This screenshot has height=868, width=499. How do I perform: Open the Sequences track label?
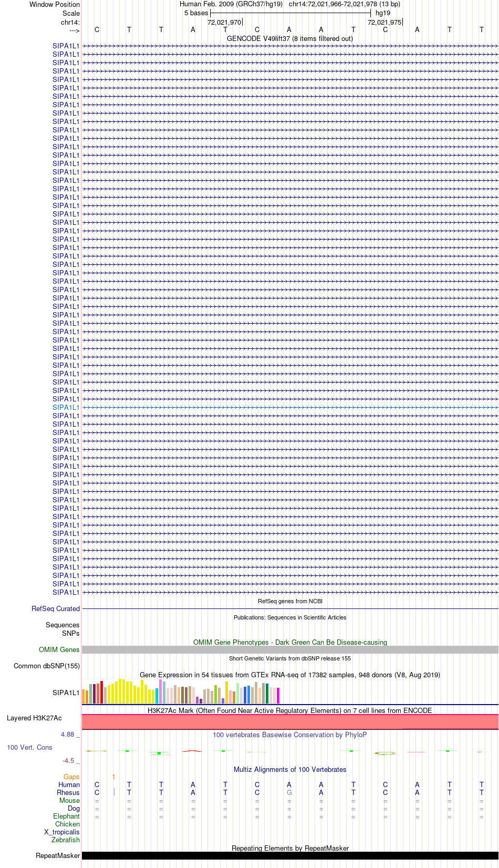click(x=63, y=625)
